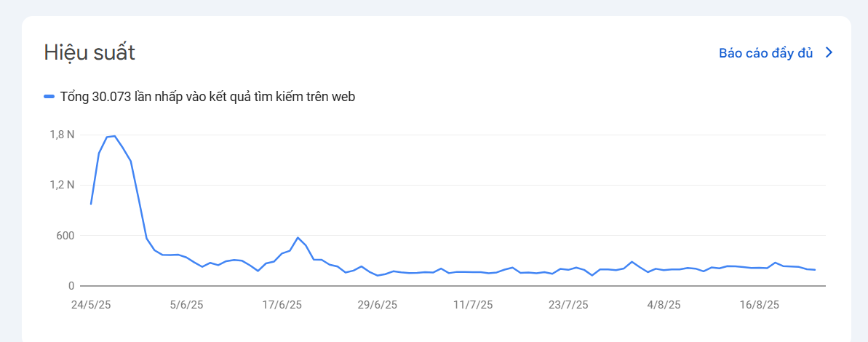Click the blue legend marker for total clicks

49,97
